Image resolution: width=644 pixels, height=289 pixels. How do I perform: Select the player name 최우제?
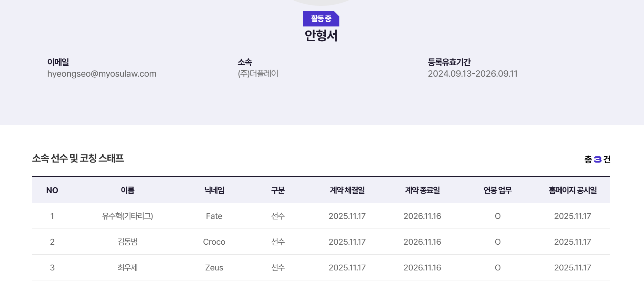click(127, 268)
